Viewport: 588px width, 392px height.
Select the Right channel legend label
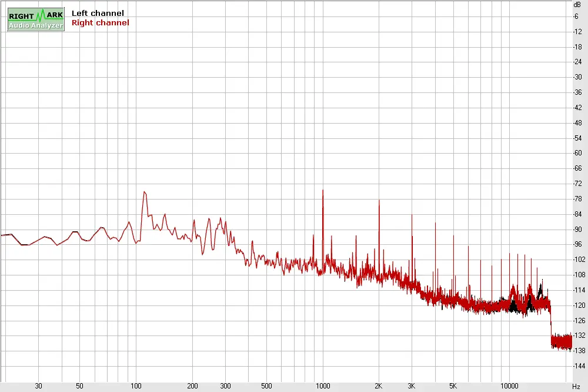pos(100,22)
